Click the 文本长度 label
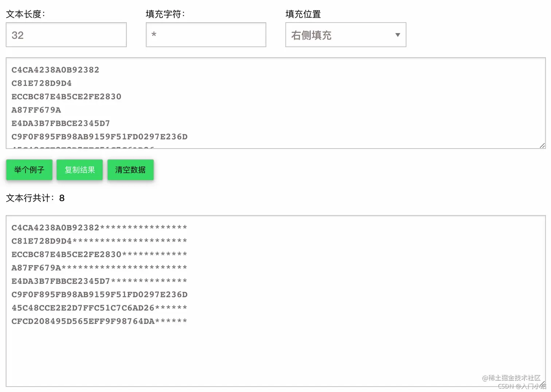551x392 pixels. [x=26, y=14]
